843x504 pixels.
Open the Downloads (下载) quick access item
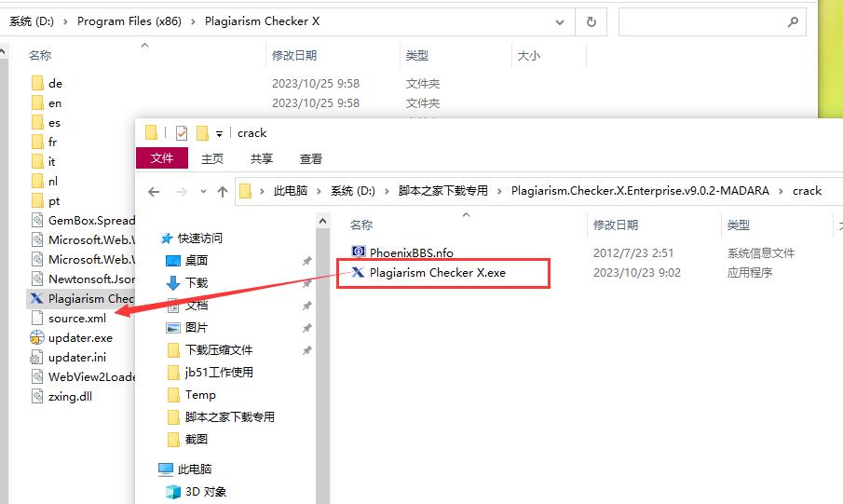coord(197,283)
